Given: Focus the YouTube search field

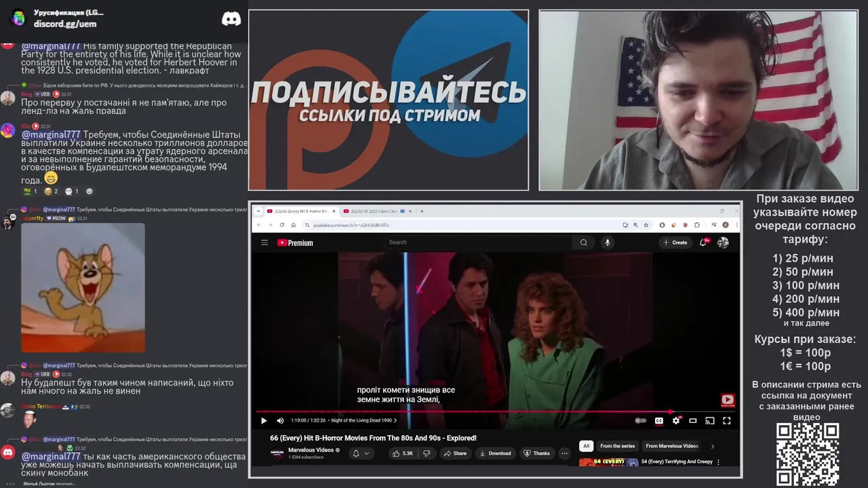Looking at the screenshot, I should [479, 243].
